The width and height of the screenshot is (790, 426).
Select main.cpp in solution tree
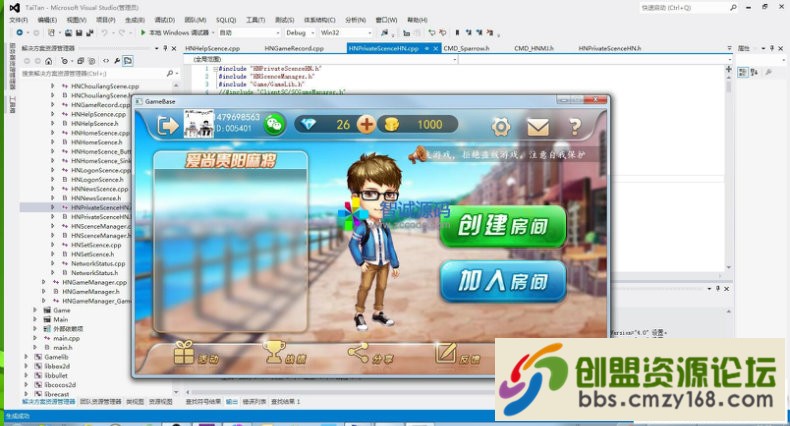tap(66, 338)
